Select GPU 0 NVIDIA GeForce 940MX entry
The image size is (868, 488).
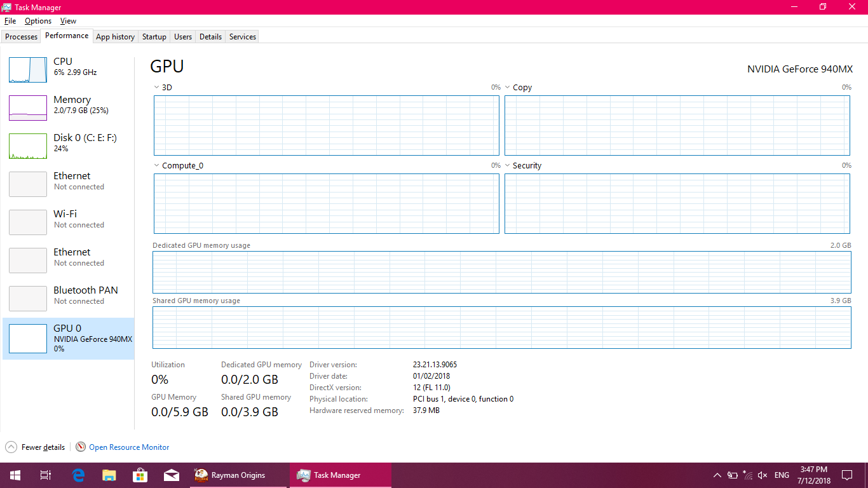(x=69, y=338)
